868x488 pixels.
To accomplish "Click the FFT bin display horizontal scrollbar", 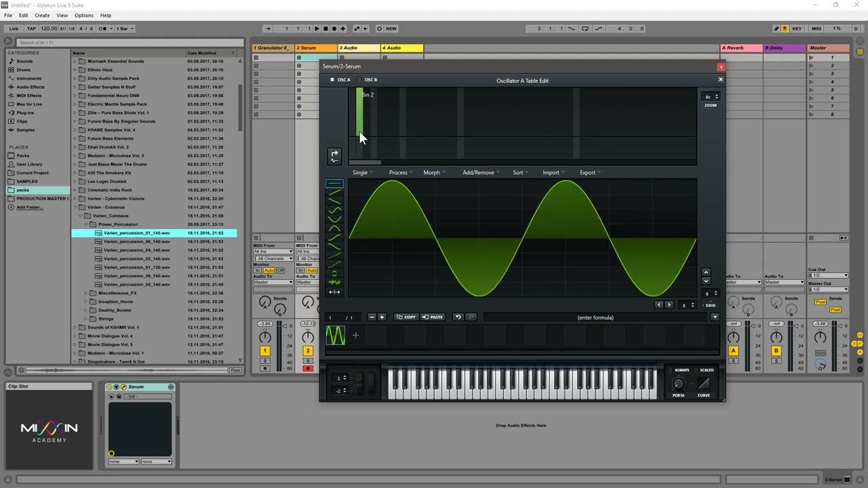I will click(x=365, y=163).
